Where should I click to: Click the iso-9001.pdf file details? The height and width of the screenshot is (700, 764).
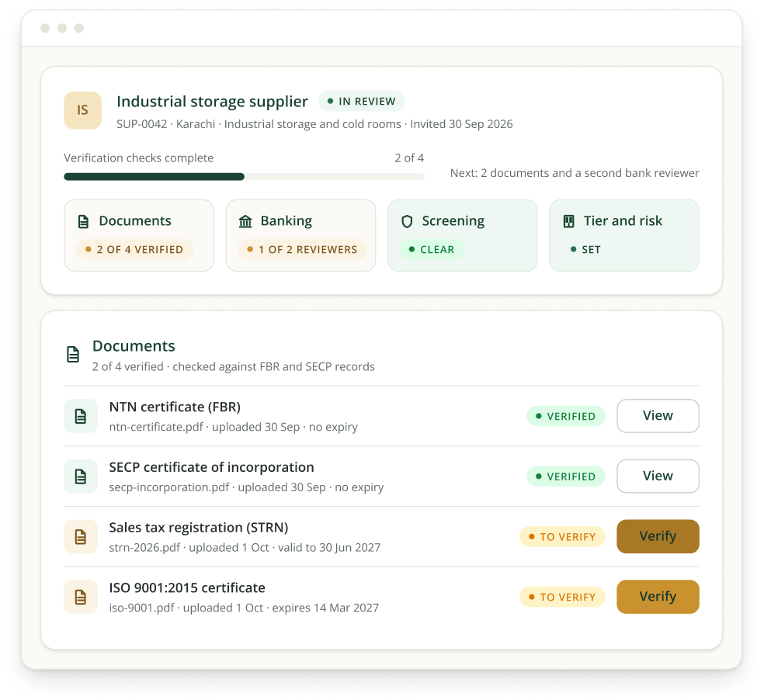point(244,608)
